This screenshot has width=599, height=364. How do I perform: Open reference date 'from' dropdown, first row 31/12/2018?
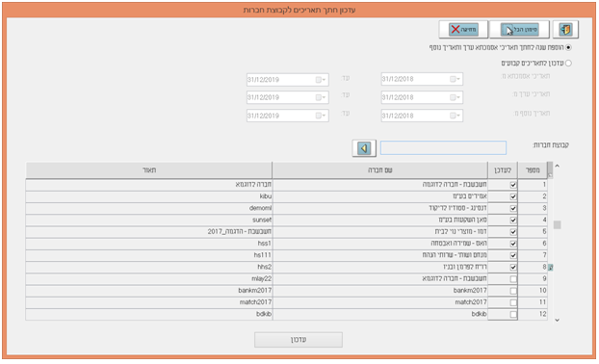(455, 79)
